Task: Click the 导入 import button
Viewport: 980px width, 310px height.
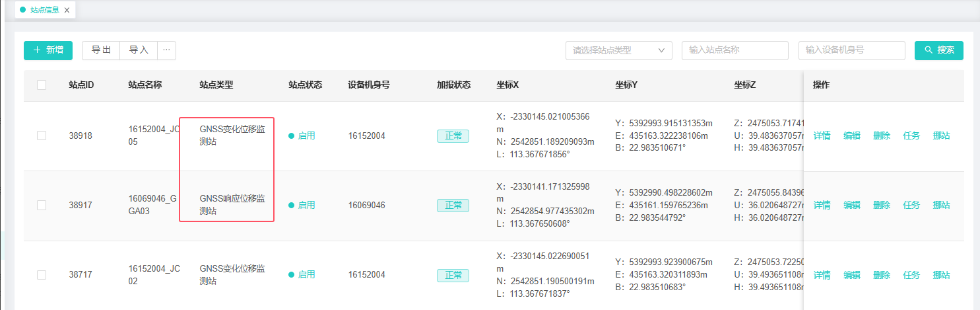Action: pyautogui.click(x=139, y=50)
